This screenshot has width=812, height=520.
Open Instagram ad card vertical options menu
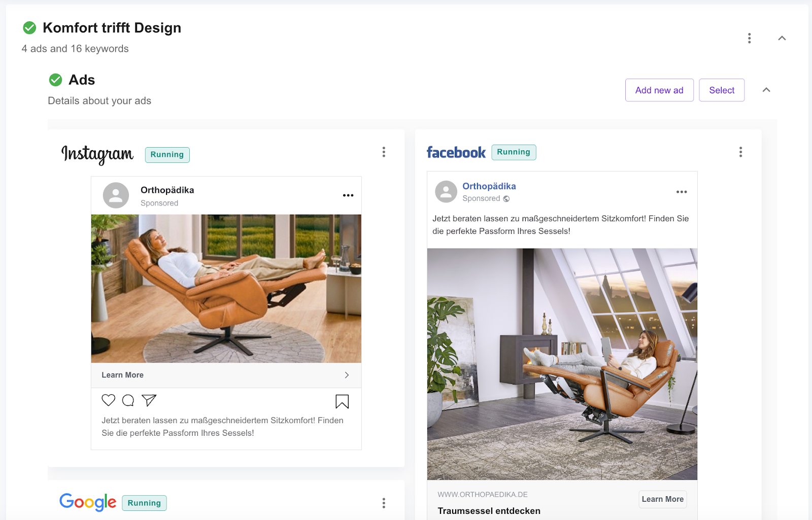point(384,152)
